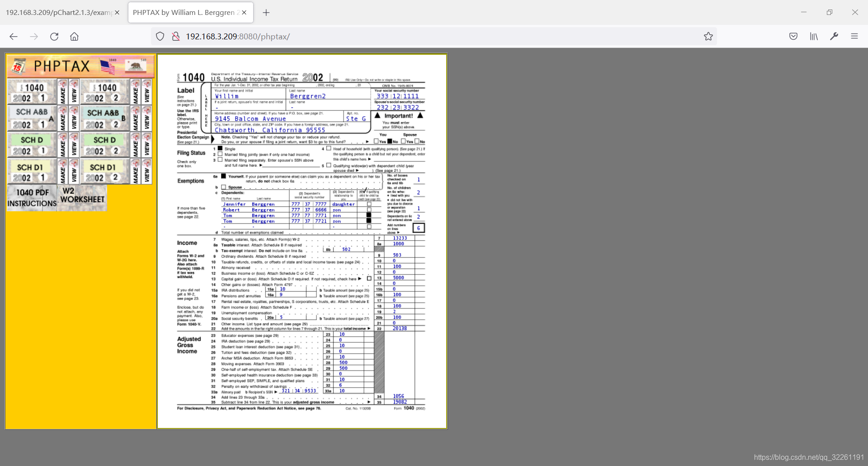Click first name value "Willim"

[x=227, y=96]
